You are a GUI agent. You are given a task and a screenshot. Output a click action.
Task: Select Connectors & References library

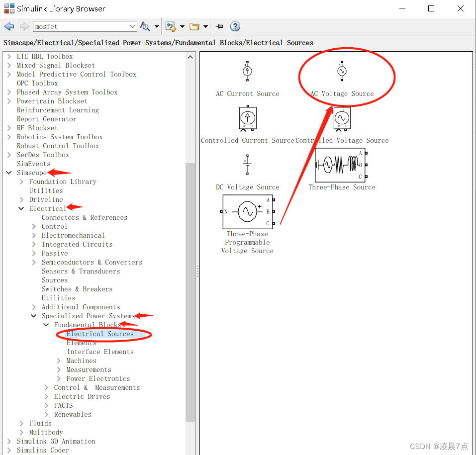(85, 218)
